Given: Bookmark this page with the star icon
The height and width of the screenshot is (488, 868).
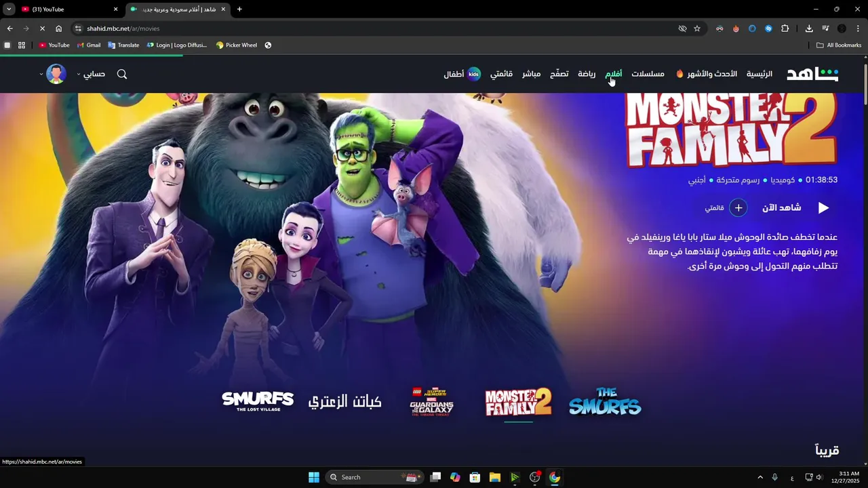Looking at the screenshot, I should (697, 28).
